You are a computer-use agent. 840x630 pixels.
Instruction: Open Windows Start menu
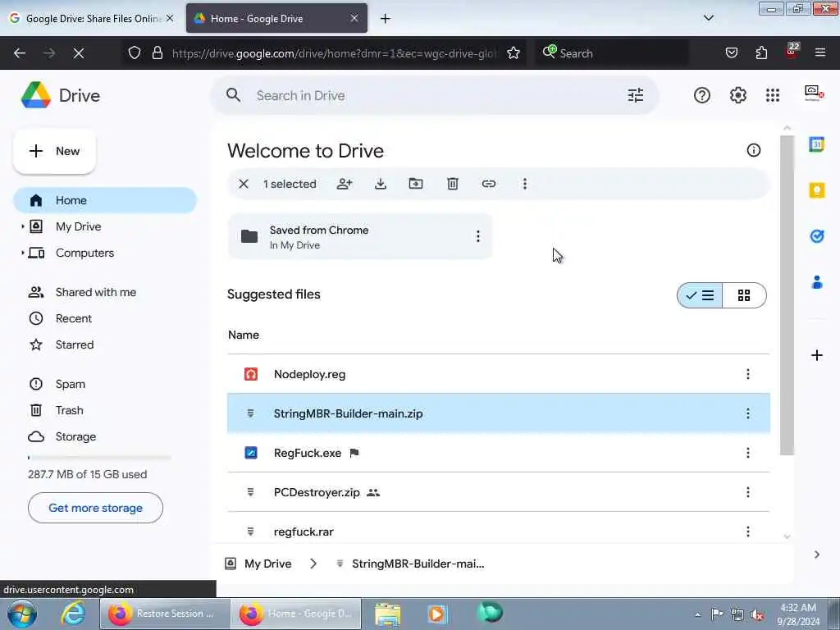click(x=21, y=614)
